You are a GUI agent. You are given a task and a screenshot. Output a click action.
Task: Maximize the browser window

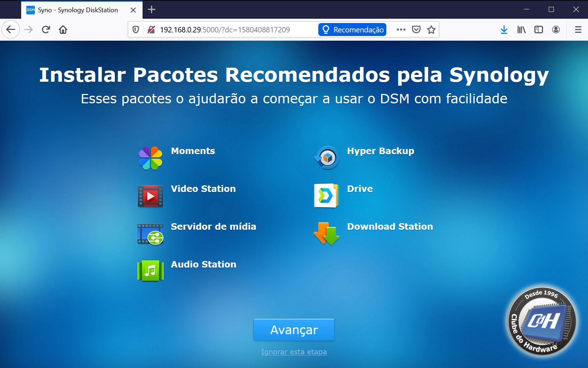(x=551, y=10)
